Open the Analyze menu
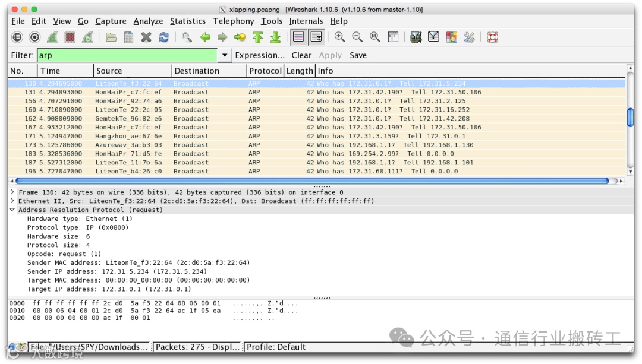 coord(148,21)
